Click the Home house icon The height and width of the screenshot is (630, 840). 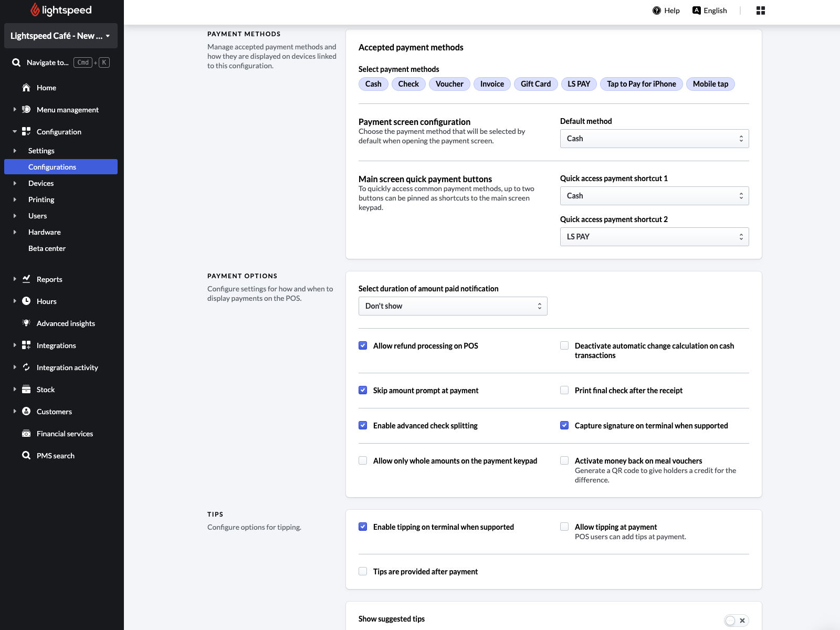point(26,88)
